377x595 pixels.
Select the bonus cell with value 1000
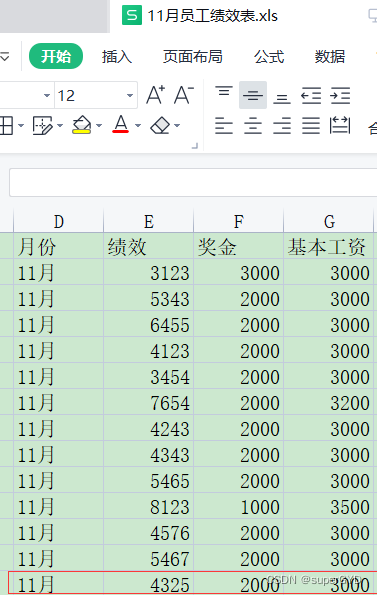(x=239, y=506)
